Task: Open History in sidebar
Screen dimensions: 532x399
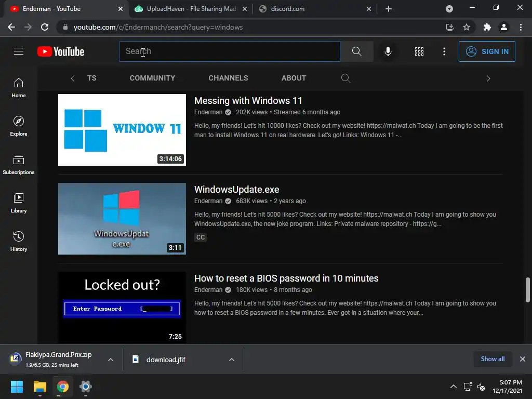Action: click(x=19, y=241)
